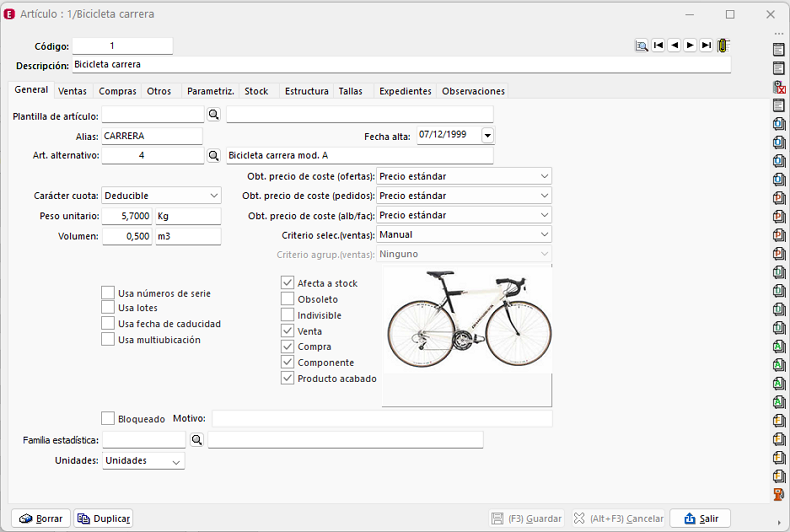The height and width of the screenshot is (532, 790).
Task: Enable Usa lotes checkbox
Action: 108,307
